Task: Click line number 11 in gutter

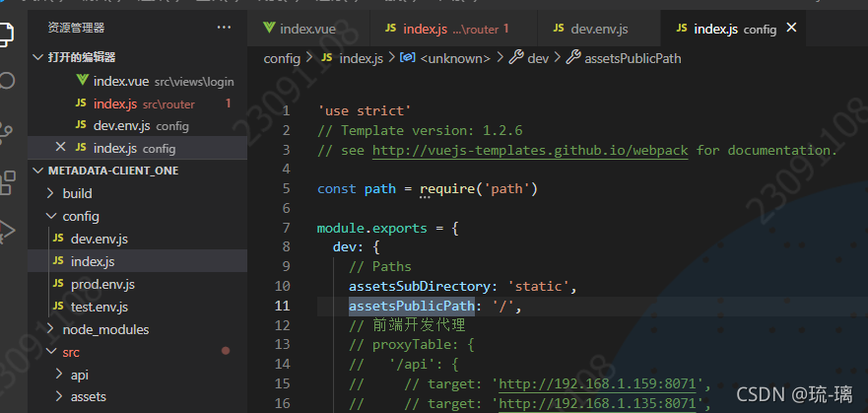Action: [283, 307]
